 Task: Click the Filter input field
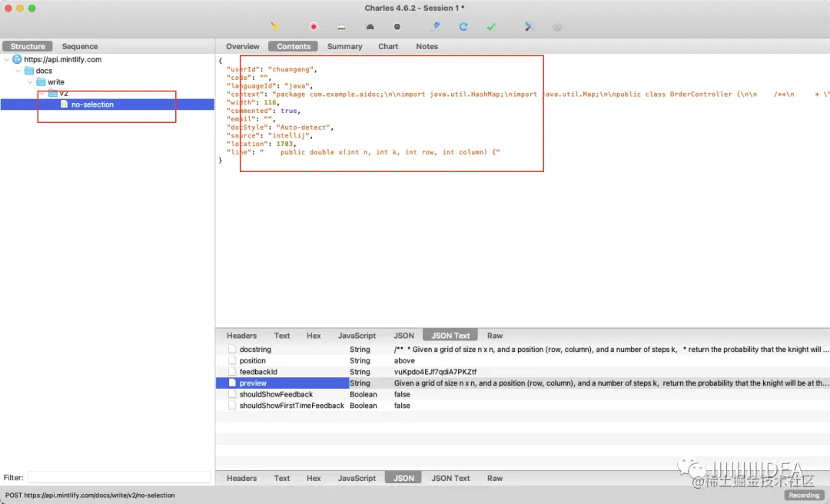(x=119, y=478)
